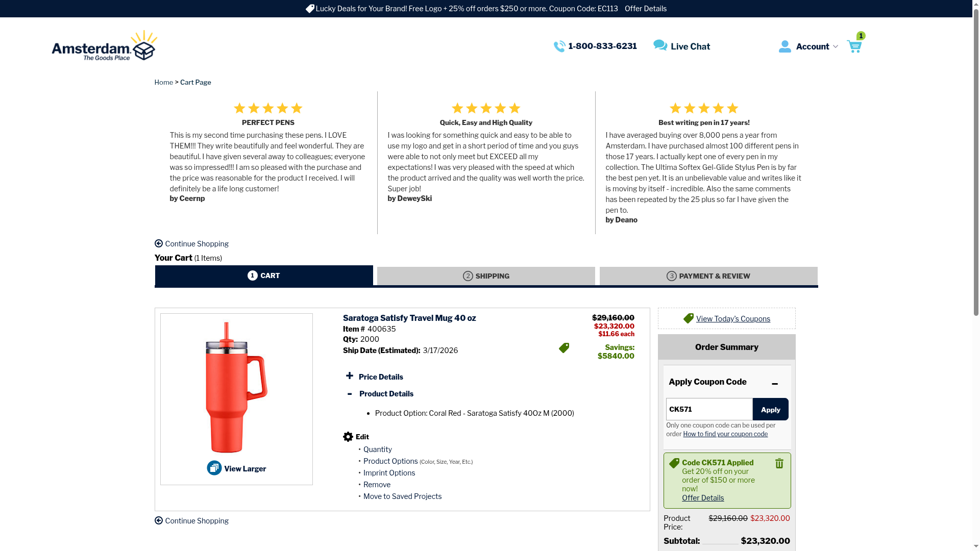The width and height of the screenshot is (980, 551).
Task: Open View Today's Coupons link
Action: pos(732,319)
